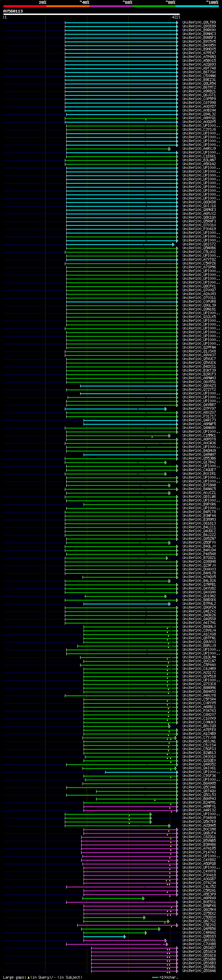This screenshot has height=980, width=222.
Task: Open hit UniRef100_Q9LTR9
Action: 199,23
